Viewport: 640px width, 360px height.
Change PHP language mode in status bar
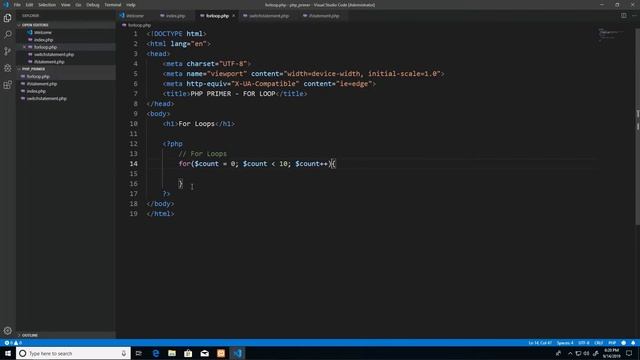(x=612, y=343)
